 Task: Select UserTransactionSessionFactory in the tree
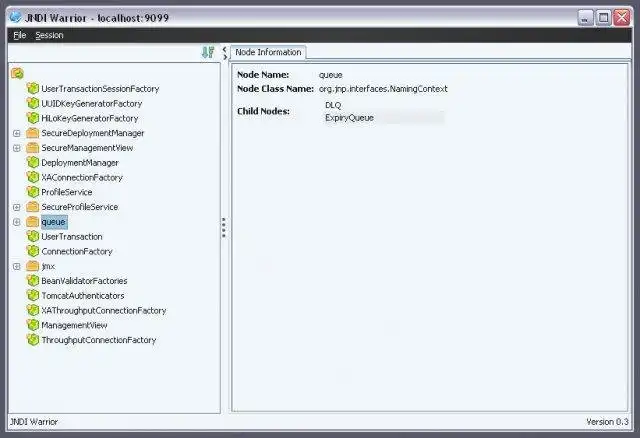pos(100,89)
